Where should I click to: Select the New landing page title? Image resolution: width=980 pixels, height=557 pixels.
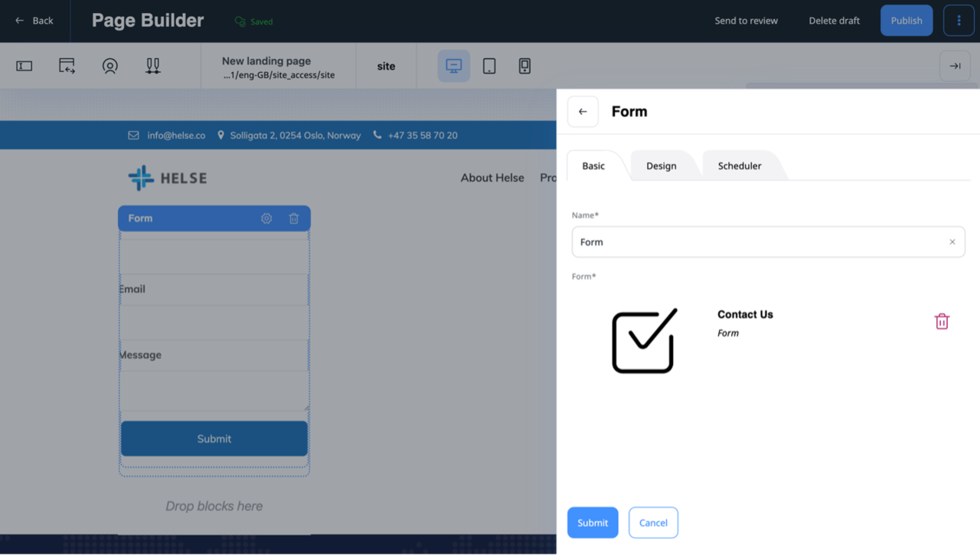[x=266, y=61]
